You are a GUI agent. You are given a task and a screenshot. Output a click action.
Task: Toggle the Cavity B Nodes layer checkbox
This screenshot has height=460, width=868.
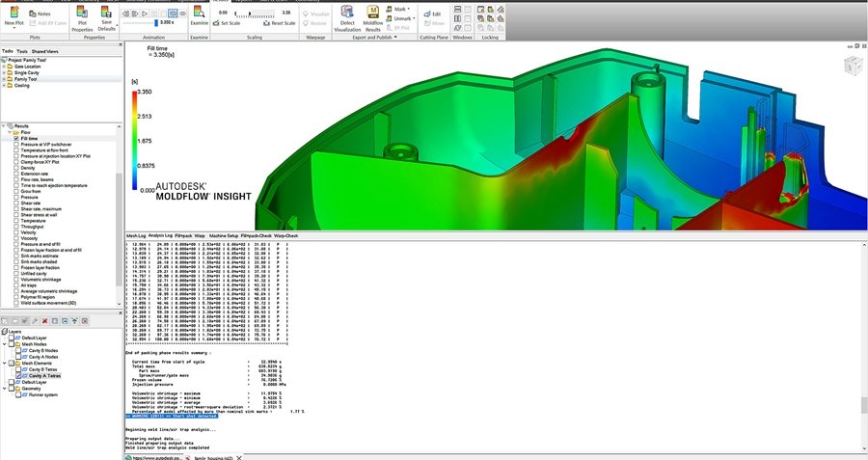[x=18, y=350]
